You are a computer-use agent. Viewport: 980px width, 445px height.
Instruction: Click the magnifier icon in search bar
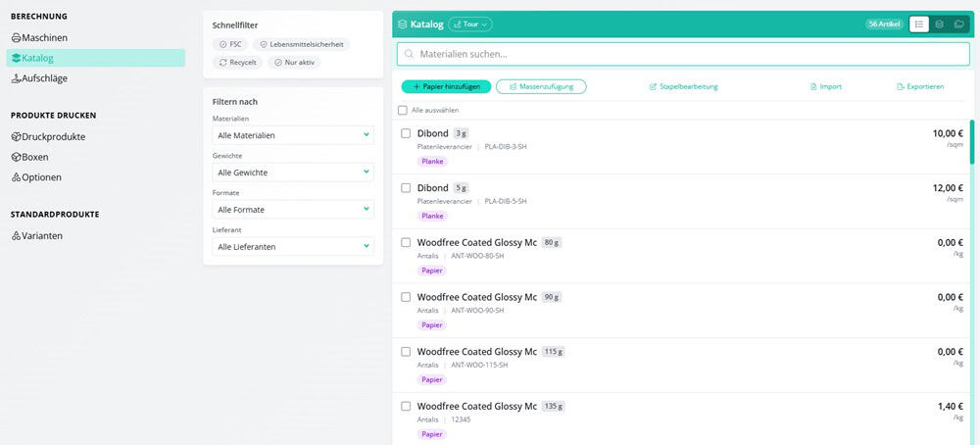coord(410,54)
